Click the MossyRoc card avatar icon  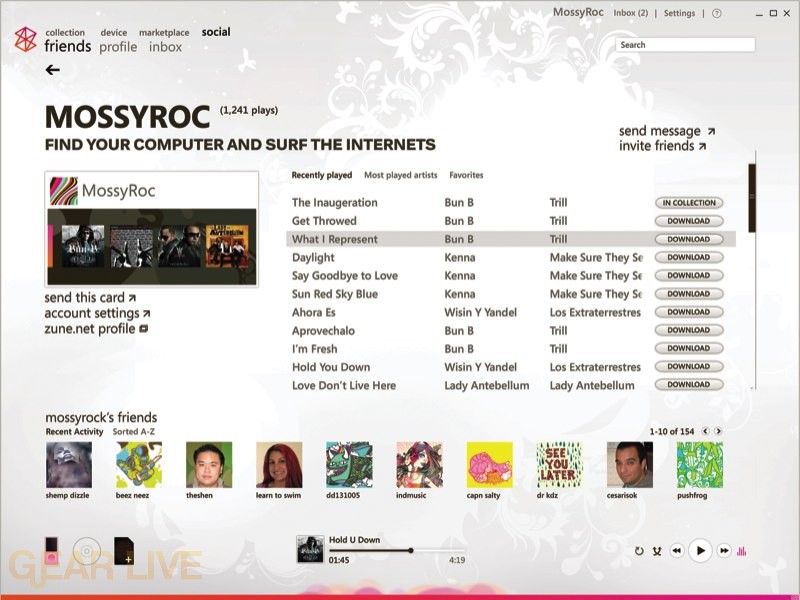[64, 191]
